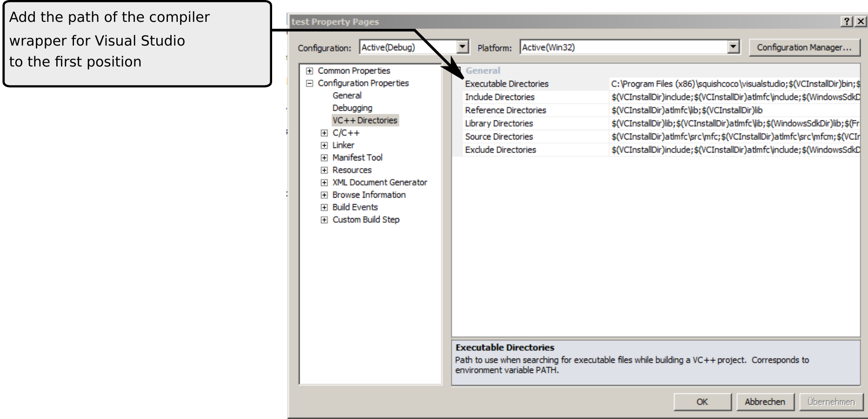Collapse Configuration Properties minus icon

[308, 83]
